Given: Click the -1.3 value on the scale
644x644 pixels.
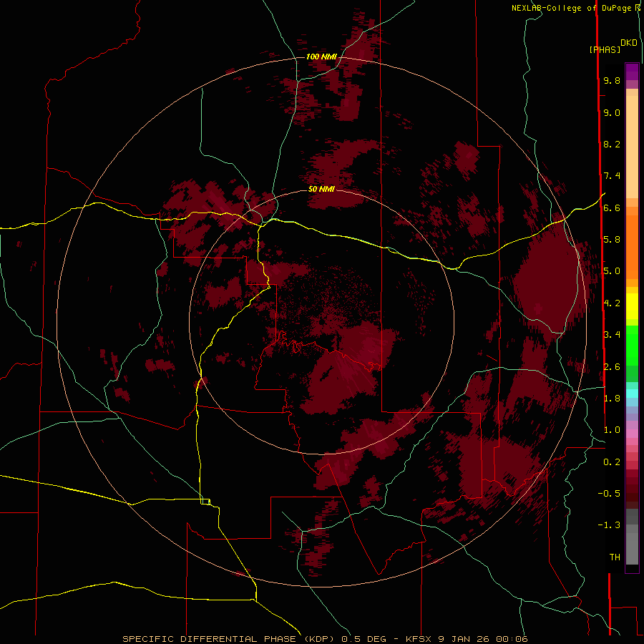Looking at the screenshot, I should point(609,525).
